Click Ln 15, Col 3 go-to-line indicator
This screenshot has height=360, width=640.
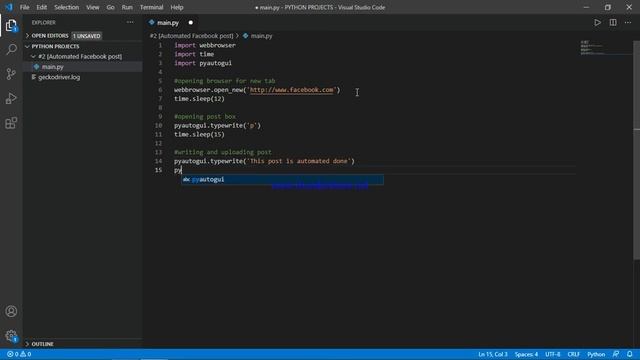click(493, 354)
